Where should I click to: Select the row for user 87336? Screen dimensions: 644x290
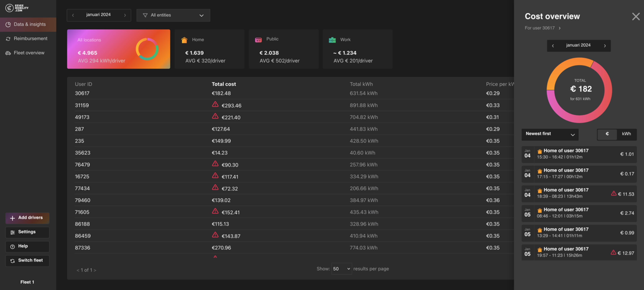(x=82, y=248)
